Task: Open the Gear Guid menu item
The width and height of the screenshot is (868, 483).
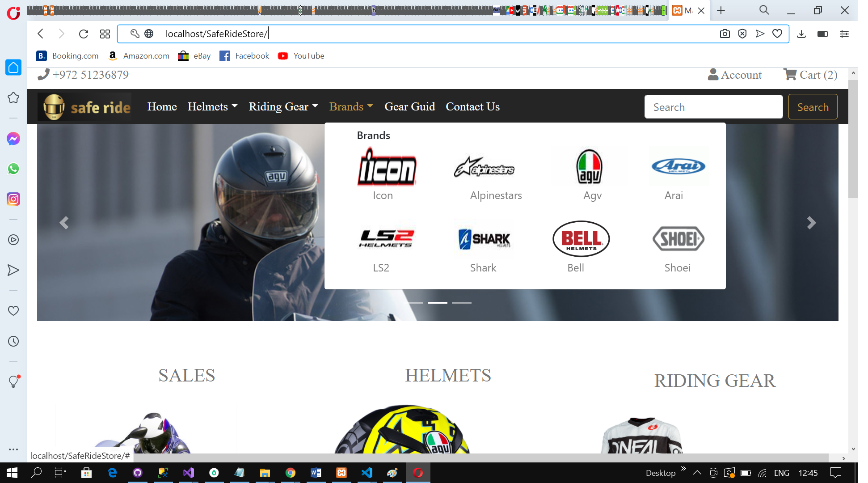Action: (x=409, y=106)
